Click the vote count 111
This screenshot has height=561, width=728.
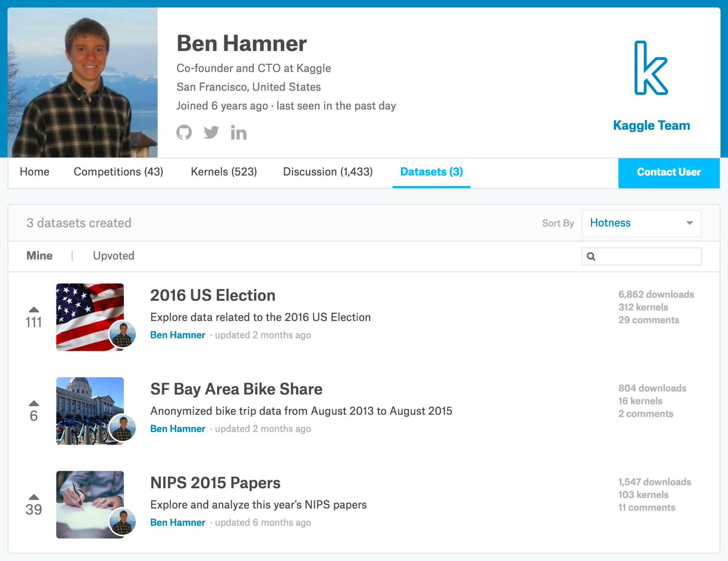[x=34, y=323]
